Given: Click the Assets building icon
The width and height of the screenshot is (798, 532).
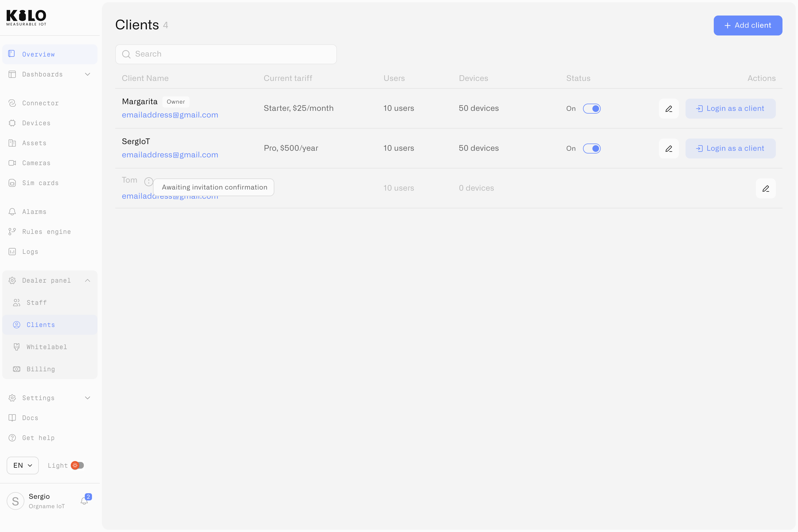Looking at the screenshot, I should (12, 143).
